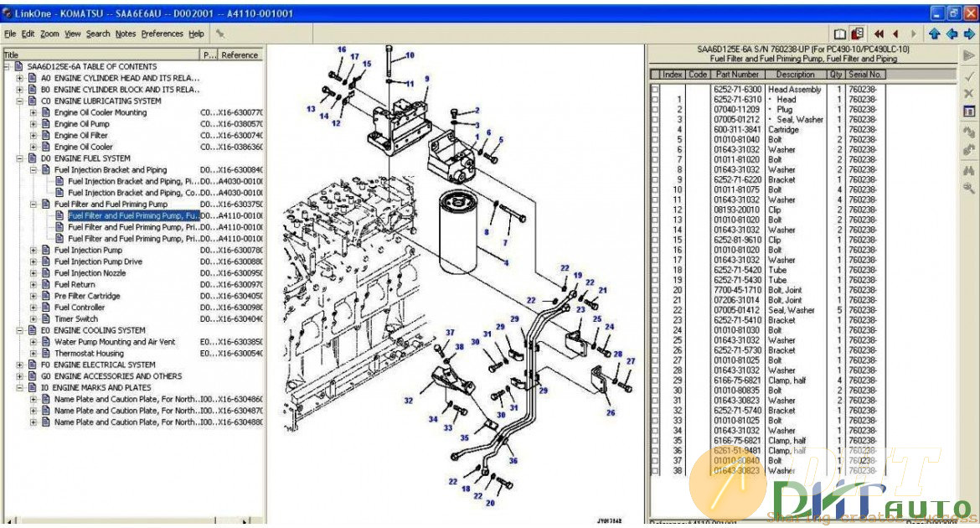Click the greyed forward triangle arrow icon
The image size is (980, 528).
913,34
